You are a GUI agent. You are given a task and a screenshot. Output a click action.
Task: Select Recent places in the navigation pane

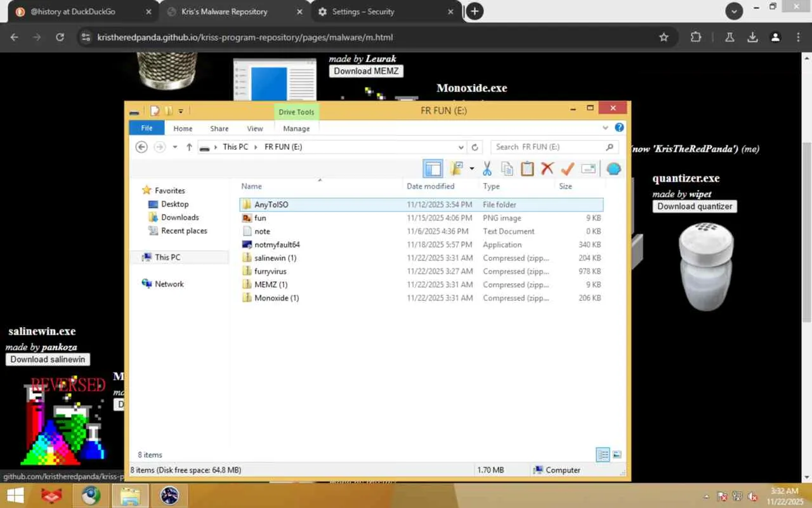click(x=184, y=231)
